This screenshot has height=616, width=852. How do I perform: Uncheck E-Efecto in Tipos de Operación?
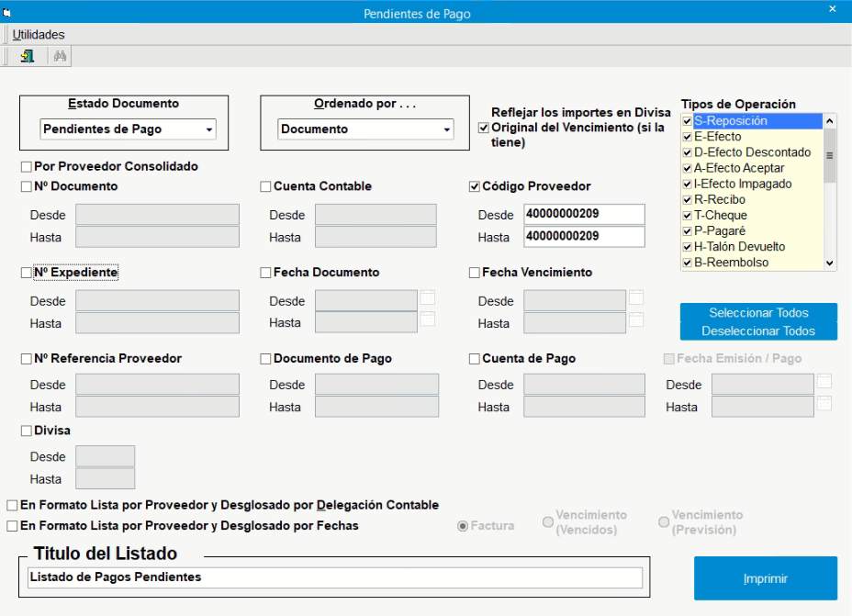[x=688, y=137]
